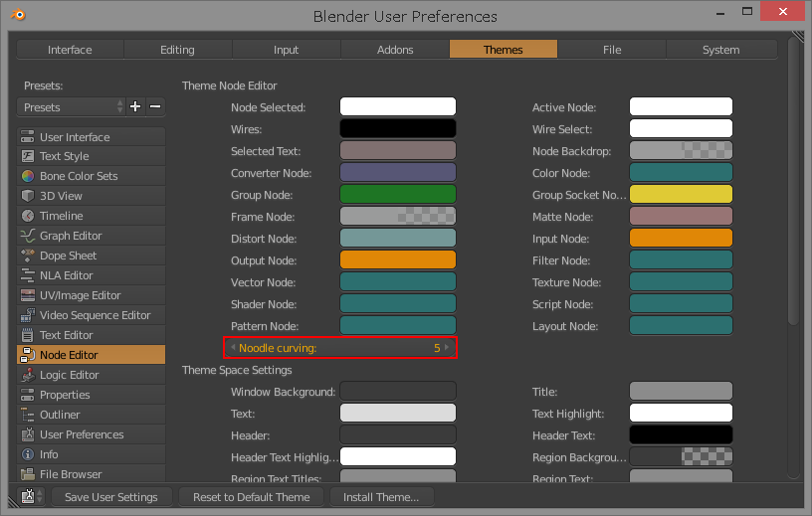Switch to the Interface tab

[x=70, y=50]
